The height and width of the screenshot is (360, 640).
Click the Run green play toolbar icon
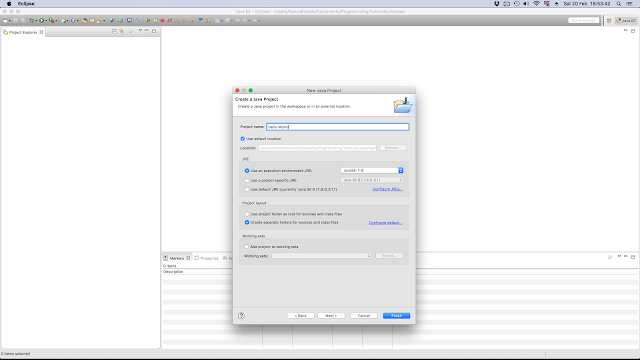[42, 20]
